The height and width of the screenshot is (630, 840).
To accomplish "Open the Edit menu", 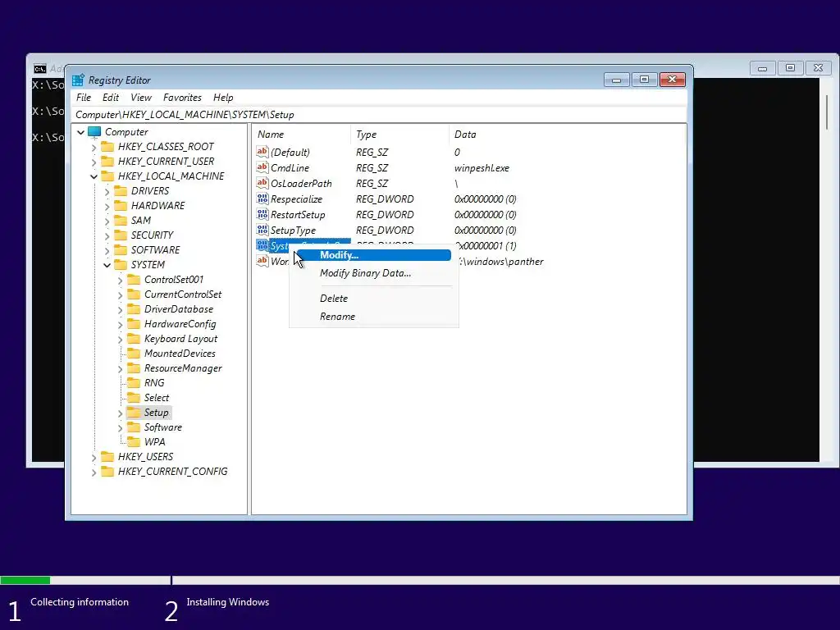I will [111, 98].
